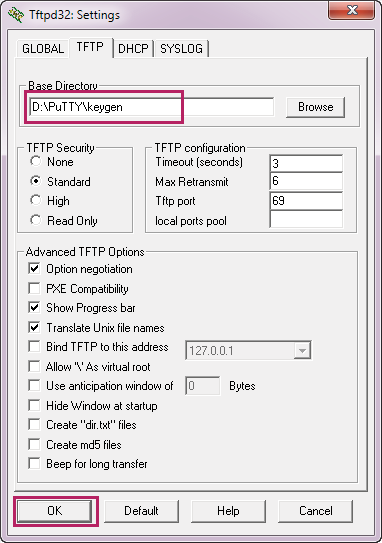This screenshot has width=382, height=543.
Task: Click the Timeout seconds input field
Action: tap(306, 163)
